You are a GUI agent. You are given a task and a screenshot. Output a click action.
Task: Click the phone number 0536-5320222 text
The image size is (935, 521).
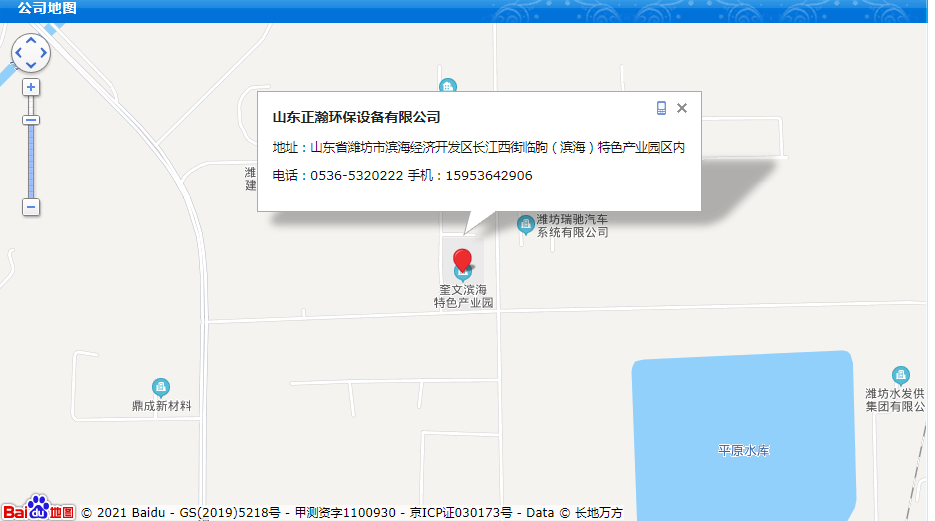356,176
